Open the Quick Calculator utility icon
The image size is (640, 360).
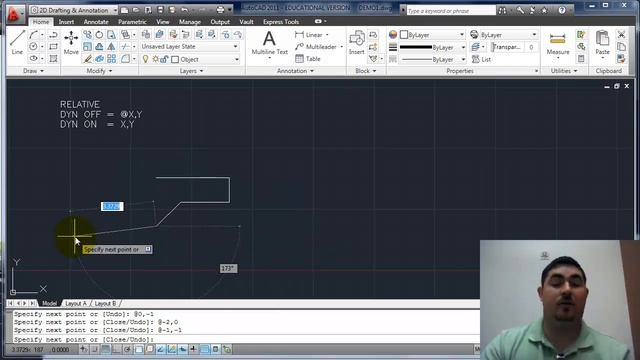tap(581, 59)
